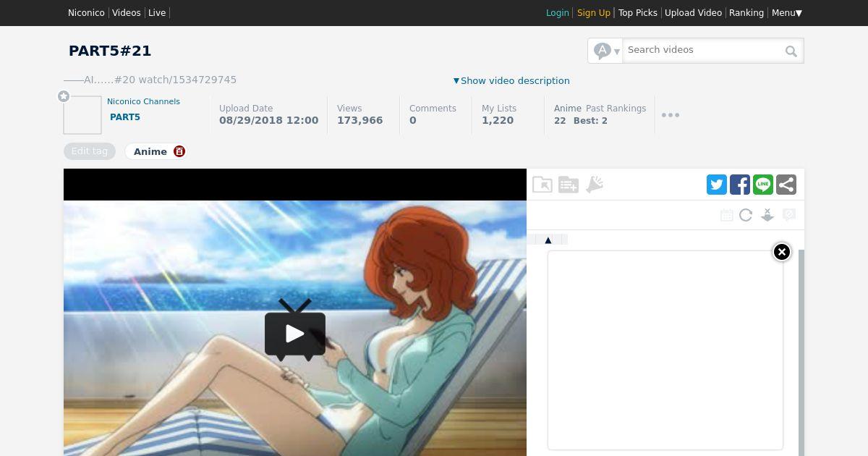Add the video to My List
This screenshot has width=868, height=456.
point(569,185)
